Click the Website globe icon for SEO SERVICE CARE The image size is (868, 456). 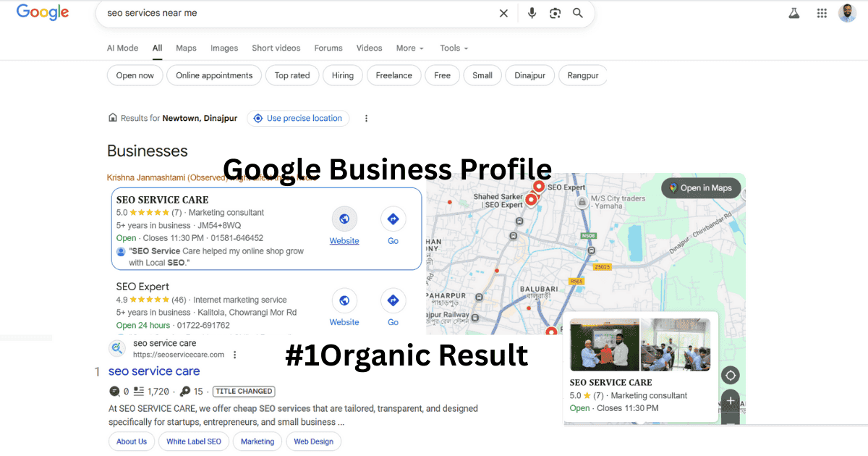pyautogui.click(x=344, y=219)
